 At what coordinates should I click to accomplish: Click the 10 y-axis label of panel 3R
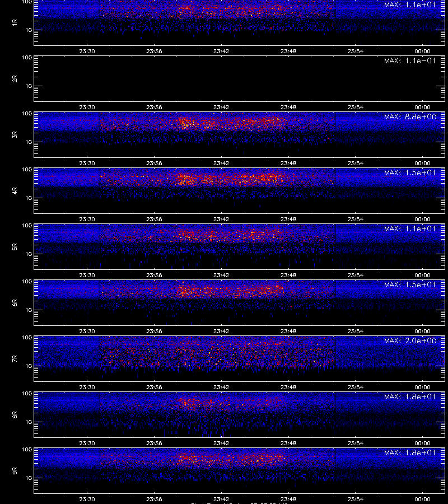[x=29, y=142]
